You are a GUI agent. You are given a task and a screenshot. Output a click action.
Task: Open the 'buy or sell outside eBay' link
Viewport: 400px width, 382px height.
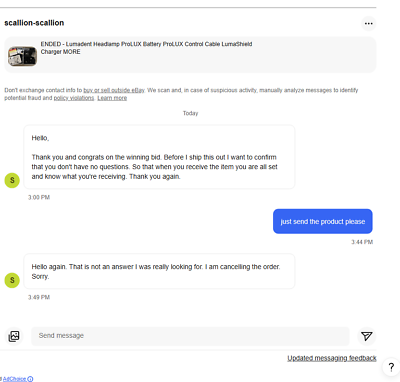click(x=114, y=90)
